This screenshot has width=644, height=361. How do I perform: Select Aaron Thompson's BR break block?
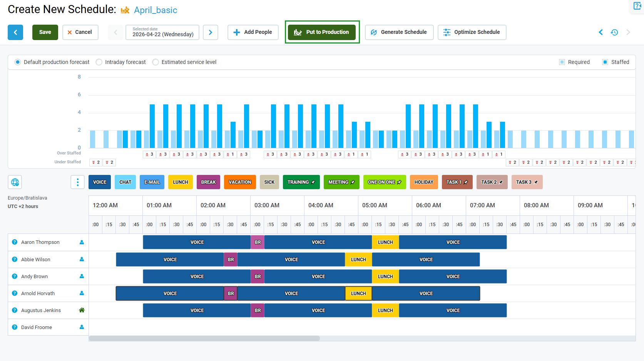coord(258,242)
